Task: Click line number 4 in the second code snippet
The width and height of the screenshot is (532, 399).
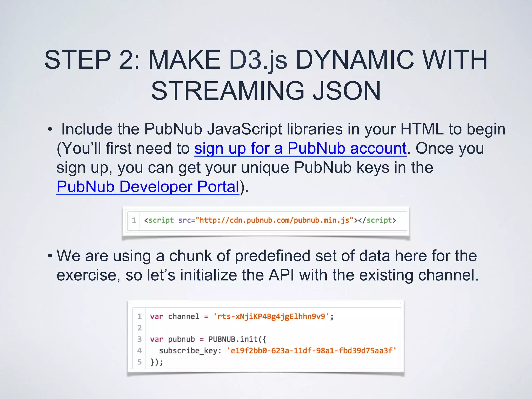Action: pos(139,351)
